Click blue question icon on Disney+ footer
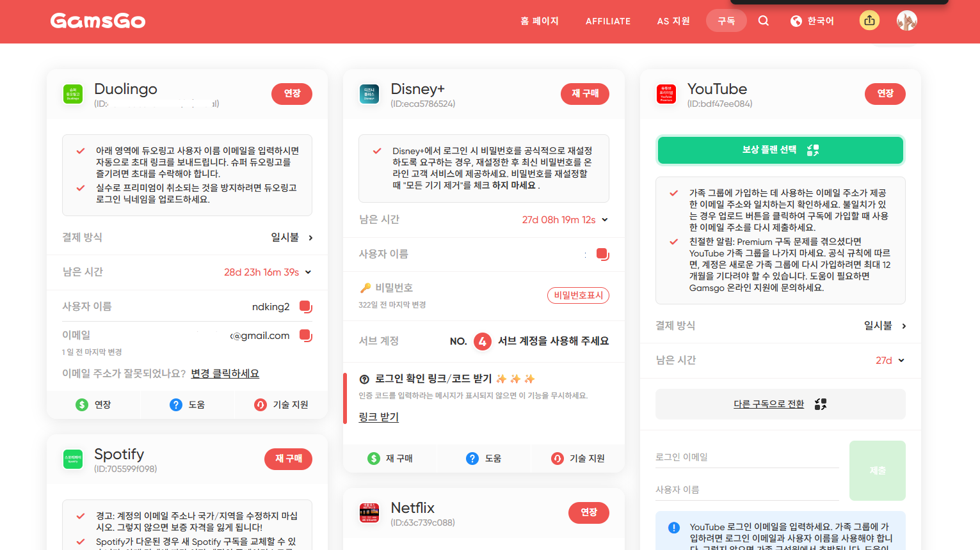Viewport: 980px width, 550px height. [472, 459]
